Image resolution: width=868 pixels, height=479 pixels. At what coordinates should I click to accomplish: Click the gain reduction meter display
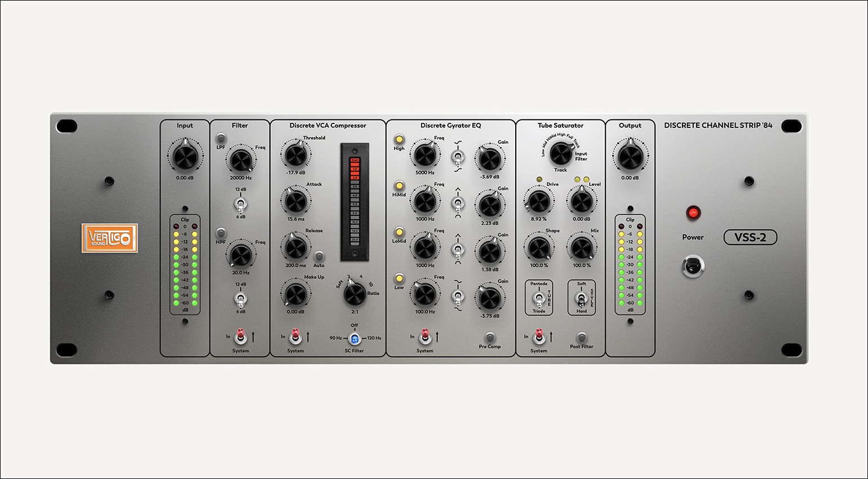pyautogui.click(x=355, y=201)
